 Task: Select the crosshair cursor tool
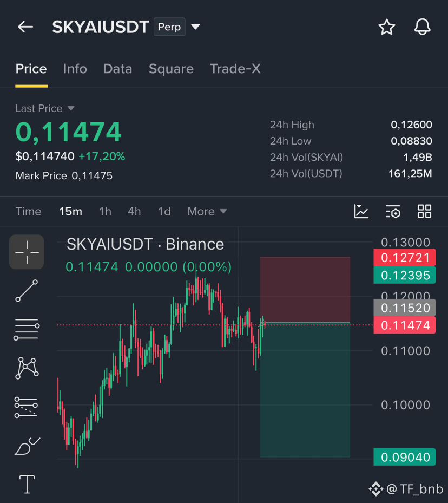pos(27,252)
